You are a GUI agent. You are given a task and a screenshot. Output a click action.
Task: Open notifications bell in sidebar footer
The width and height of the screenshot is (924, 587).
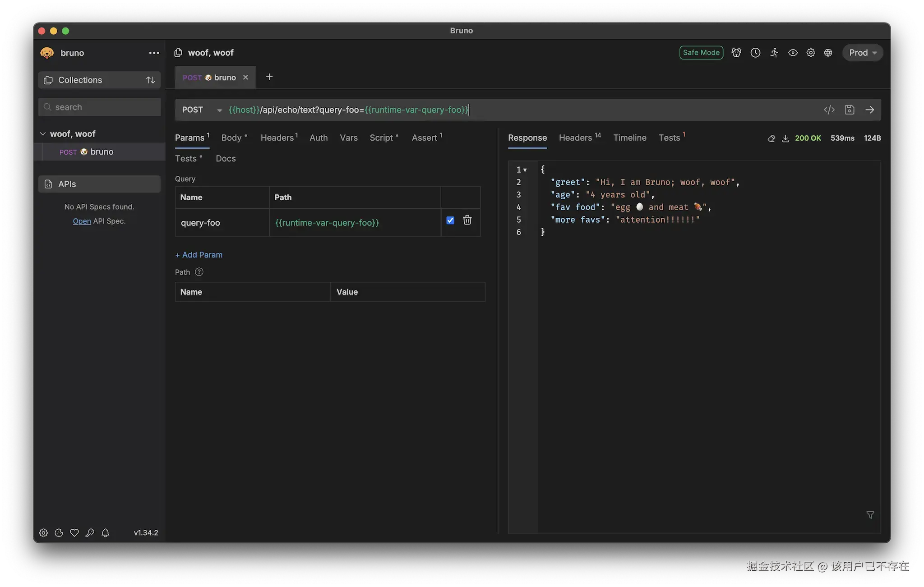pos(105,533)
